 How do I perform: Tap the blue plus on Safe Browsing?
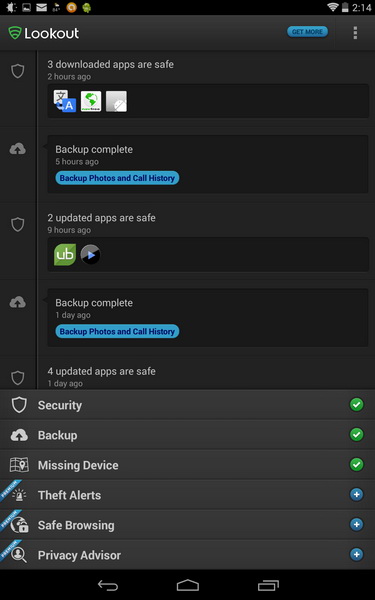point(356,525)
